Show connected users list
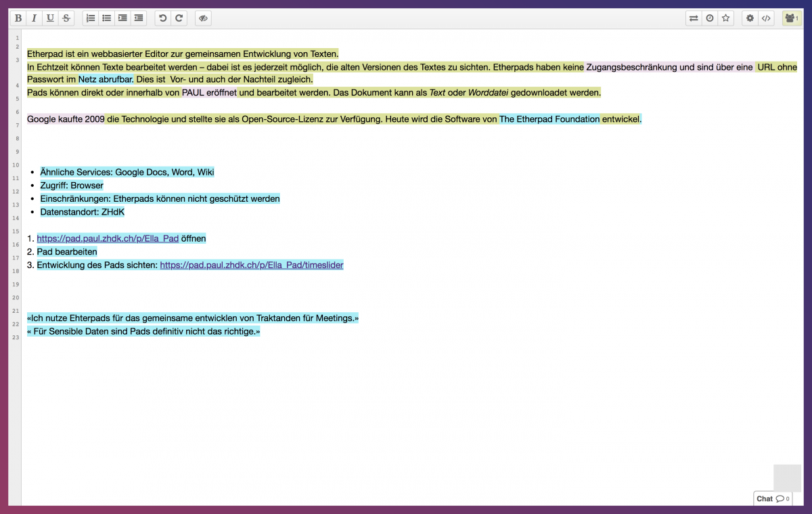 point(791,18)
